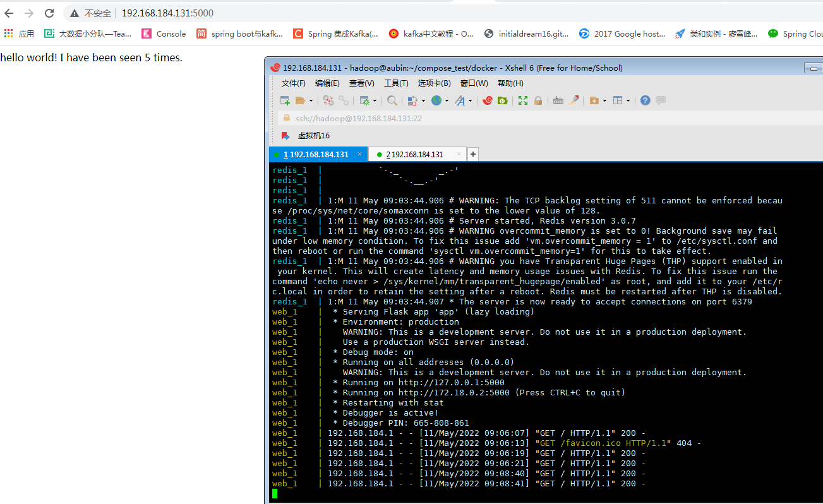Open the Apps bookmark (应用) grid icon

point(9,33)
